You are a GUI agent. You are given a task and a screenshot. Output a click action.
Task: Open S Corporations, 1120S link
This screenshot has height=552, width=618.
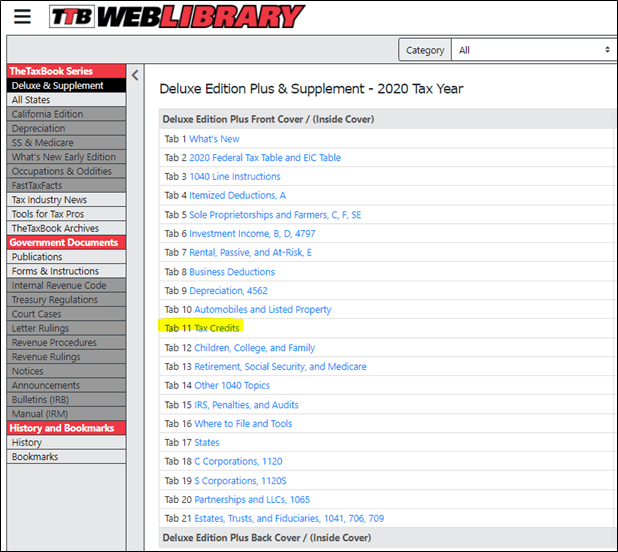coord(240,481)
